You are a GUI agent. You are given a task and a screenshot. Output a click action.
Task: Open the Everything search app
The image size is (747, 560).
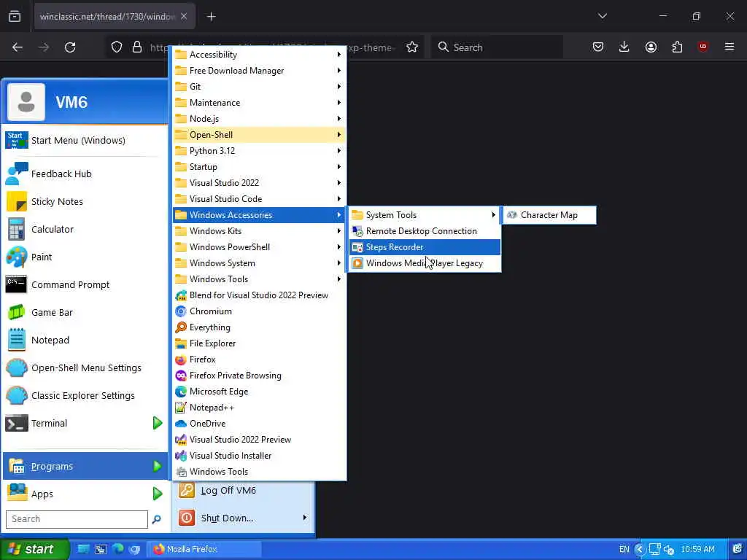point(259,327)
